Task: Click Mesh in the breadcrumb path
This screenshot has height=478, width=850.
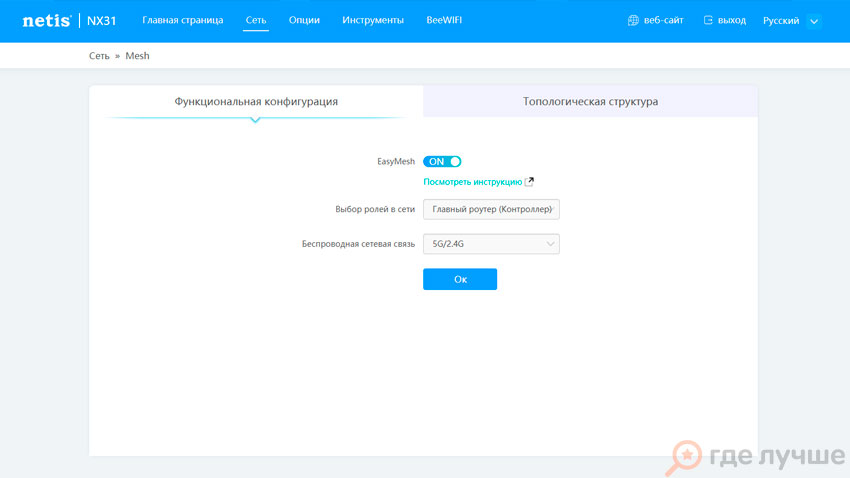Action: point(137,56)
